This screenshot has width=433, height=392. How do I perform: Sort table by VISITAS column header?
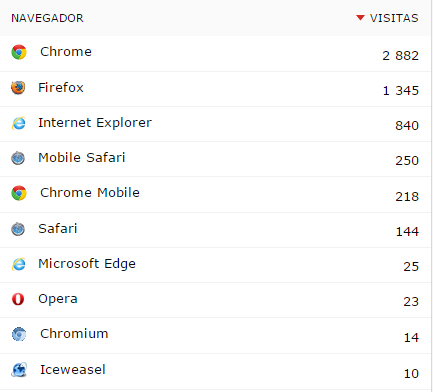394,18
